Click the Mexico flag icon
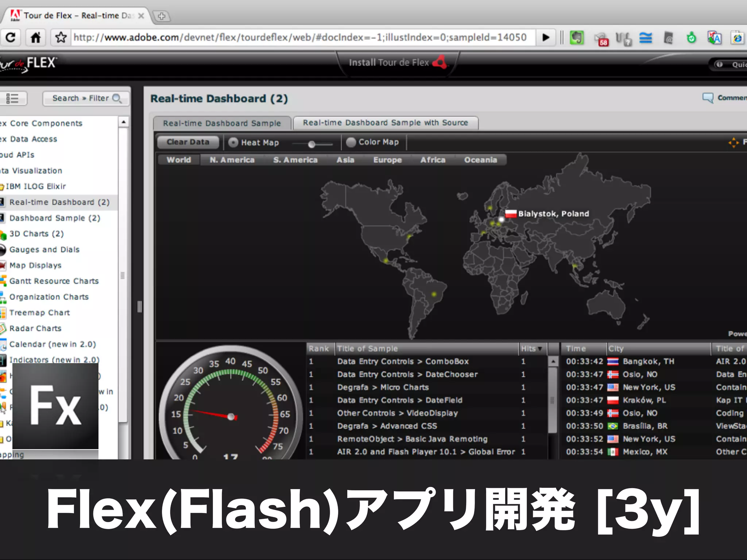Image resolution: width=747 pixels, height=560 pixels. (x=613, y=452)
